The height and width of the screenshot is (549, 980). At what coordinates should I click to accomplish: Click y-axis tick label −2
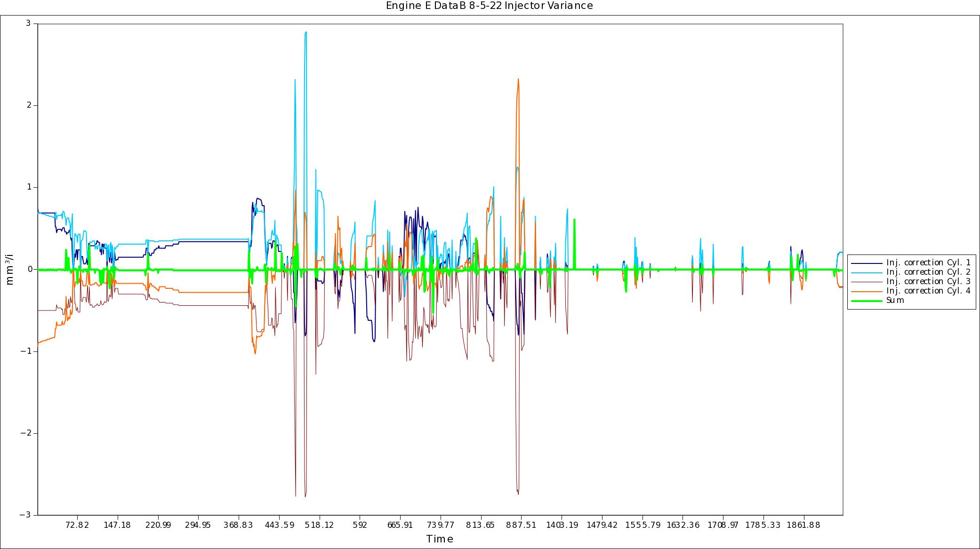click(x=25, y=433)
